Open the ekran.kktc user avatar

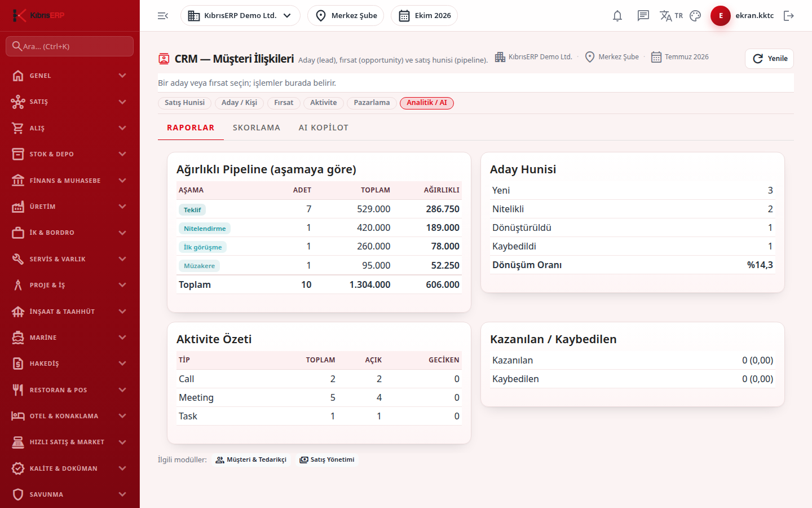click(721, 16)
